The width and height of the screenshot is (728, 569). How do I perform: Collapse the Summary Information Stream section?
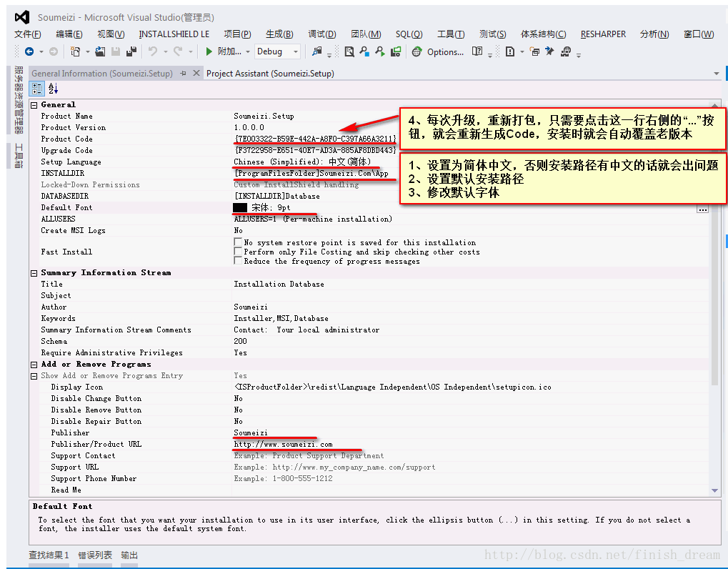pos(34,273)
